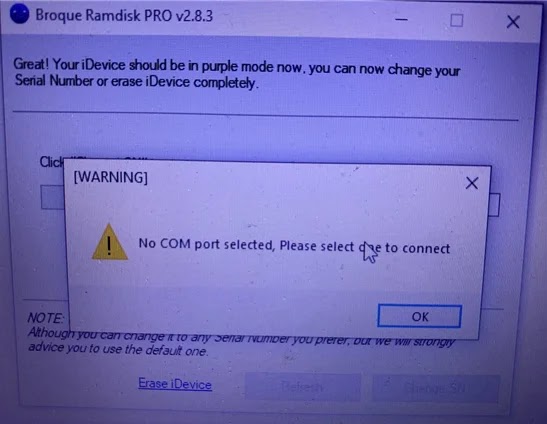
Task: Click the 'advice you to use the default one' text
Action: pyautogui.click(x=118, y=349)
